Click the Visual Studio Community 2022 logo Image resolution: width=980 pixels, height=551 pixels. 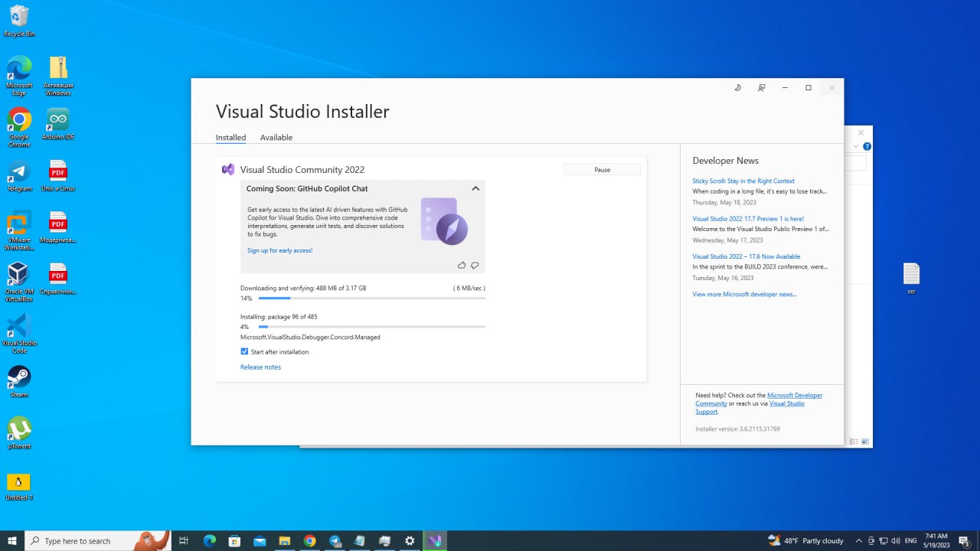pyautogui.click(x=227, y=170)
